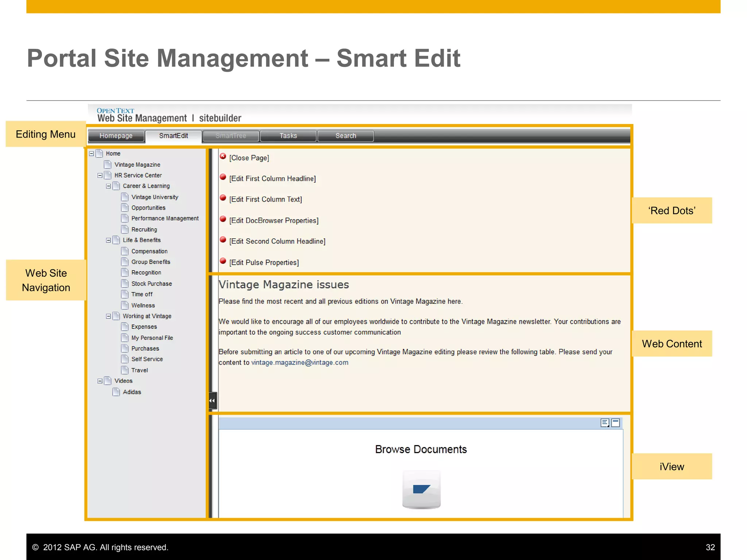
Task: Click red dot for Edit Pulse Properties
Action: click(x=223, y=261)
